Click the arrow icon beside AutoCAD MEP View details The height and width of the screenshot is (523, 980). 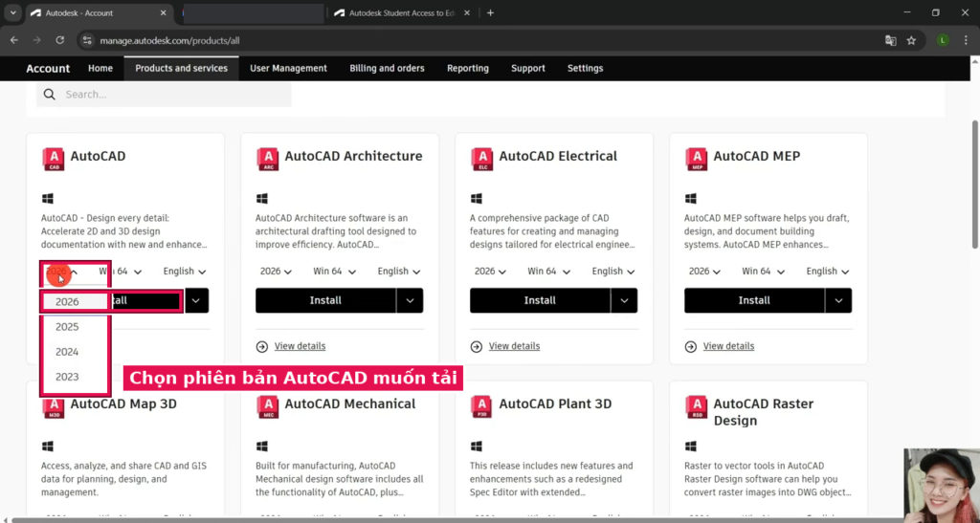(x=691, y=346)
